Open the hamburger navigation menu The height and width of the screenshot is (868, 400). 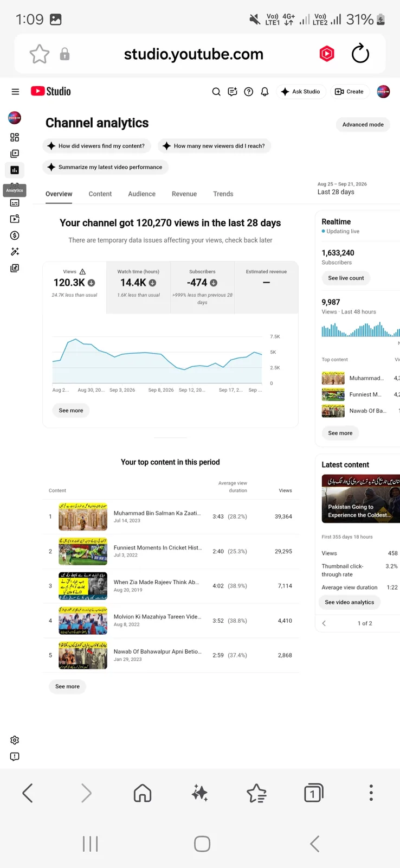click(15, 92)
